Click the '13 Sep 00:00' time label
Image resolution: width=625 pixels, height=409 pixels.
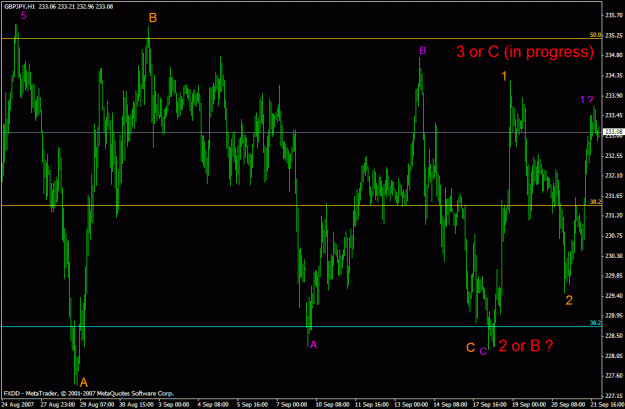coord(411,404)
